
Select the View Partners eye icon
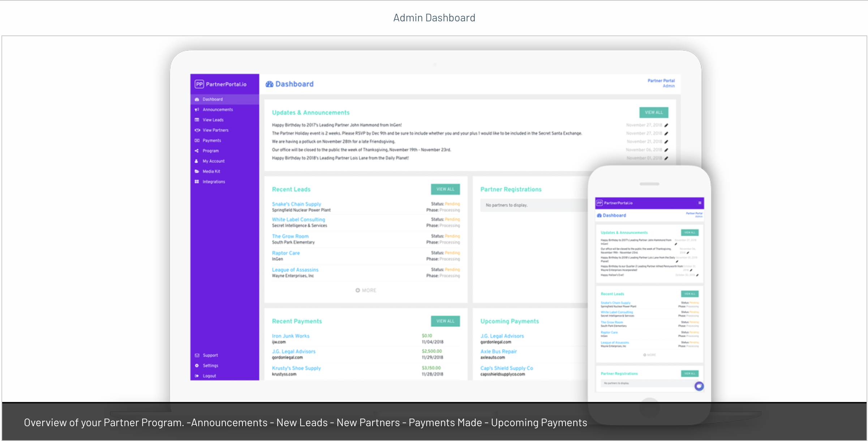pos(197,130)
